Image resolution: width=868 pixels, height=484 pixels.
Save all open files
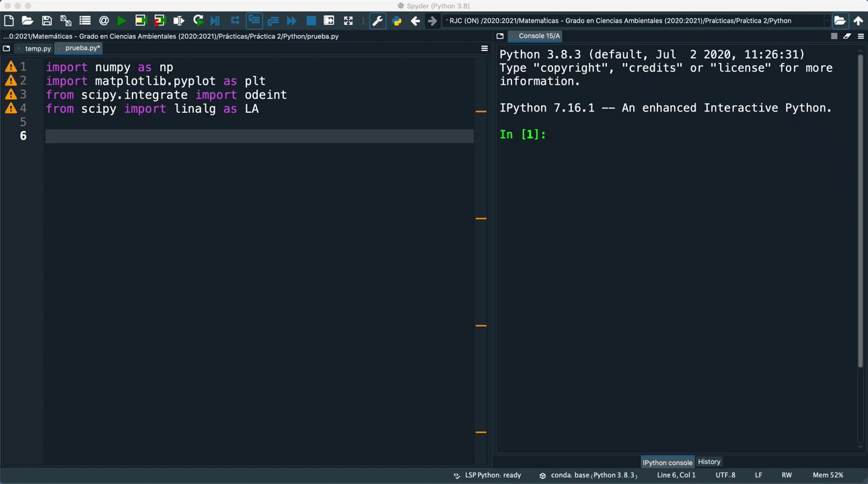pos(65,21)
